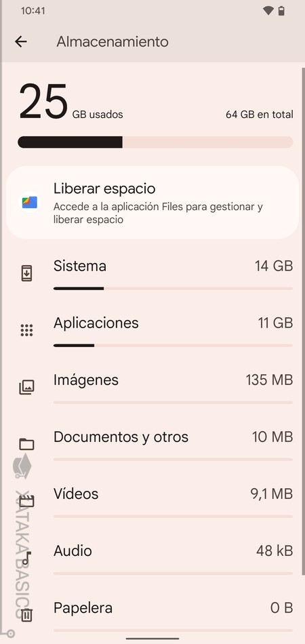Image resolution: width=305 pixels, height=644 pixels.
Task: Click the total storage usage bar
Action: click(155, 142)
